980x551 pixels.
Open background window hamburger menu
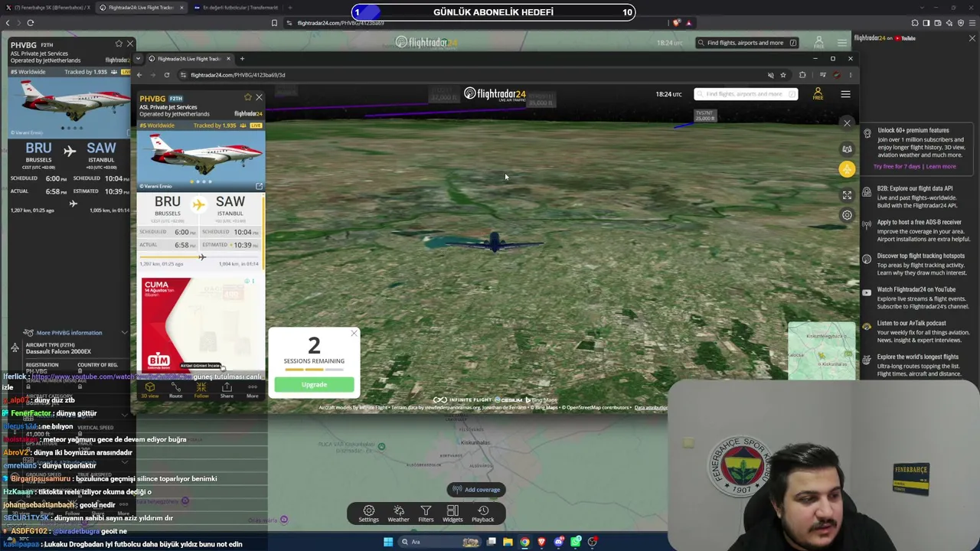pyautogui.click(x=842, y=43)
